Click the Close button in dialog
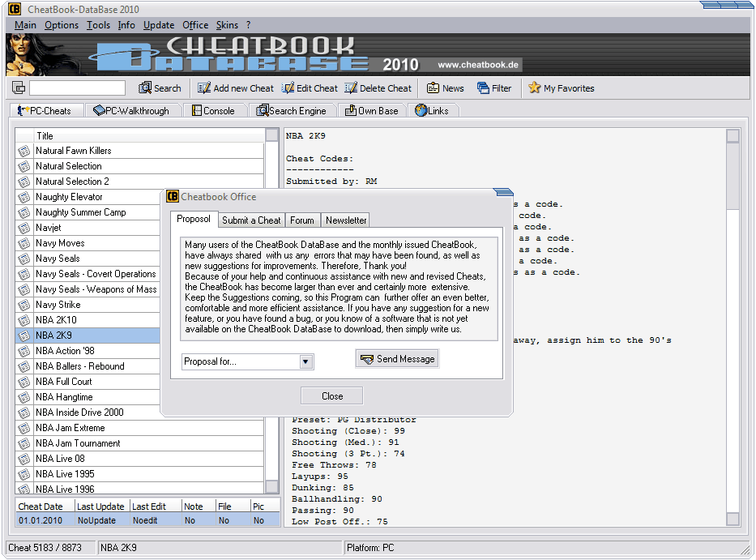The height and width of the screenshot is (560, 756). tap(331, 396)
